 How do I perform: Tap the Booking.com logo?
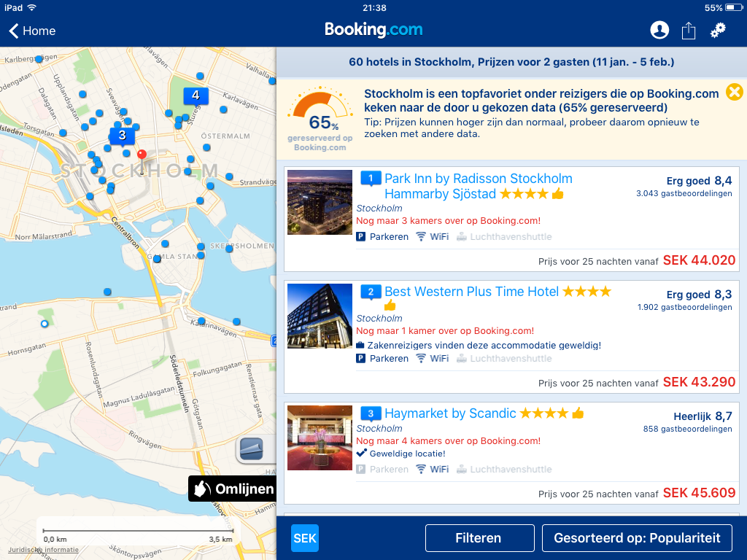click(373, 29)
